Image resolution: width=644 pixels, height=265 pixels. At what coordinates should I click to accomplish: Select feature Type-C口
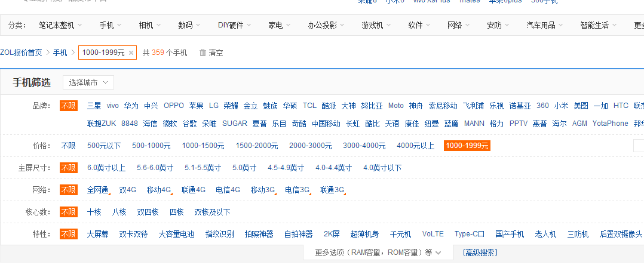[470, 234]
